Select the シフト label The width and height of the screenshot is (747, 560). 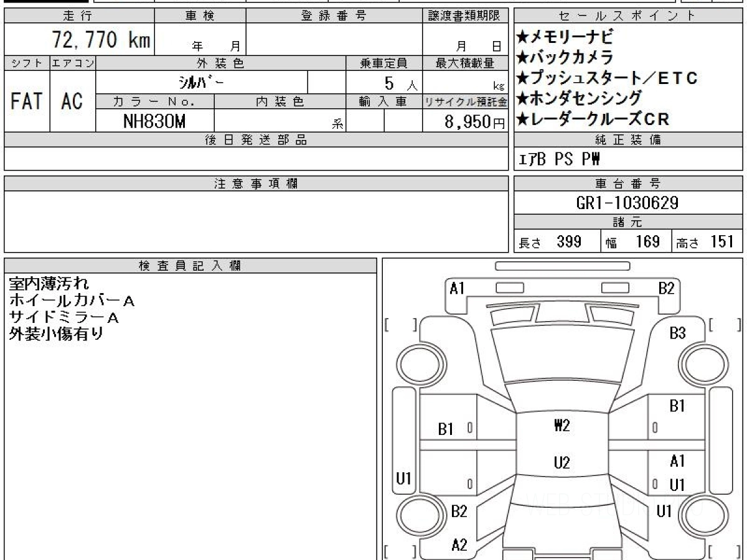pos(27,63)
